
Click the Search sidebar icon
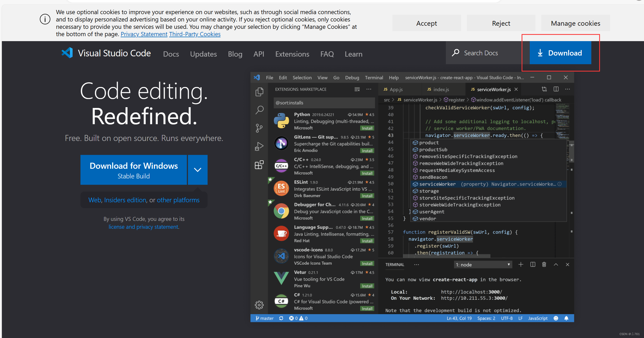[x=259, y=110]
